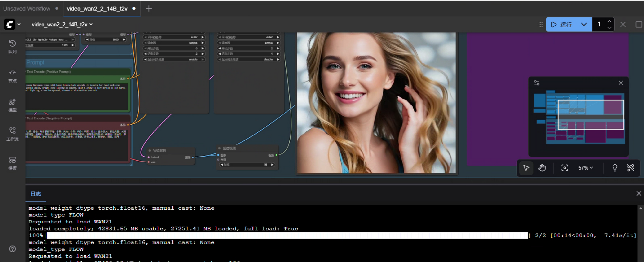Select the 日志 logs tab

(35, 194)
